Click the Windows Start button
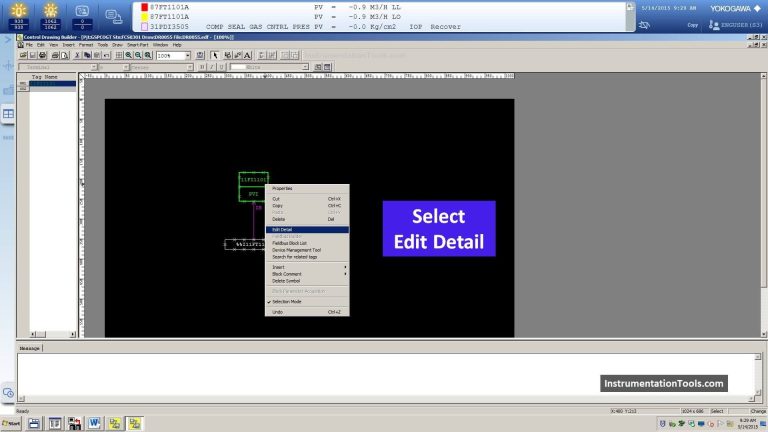768x432 pixels. [x=12, y=424]
